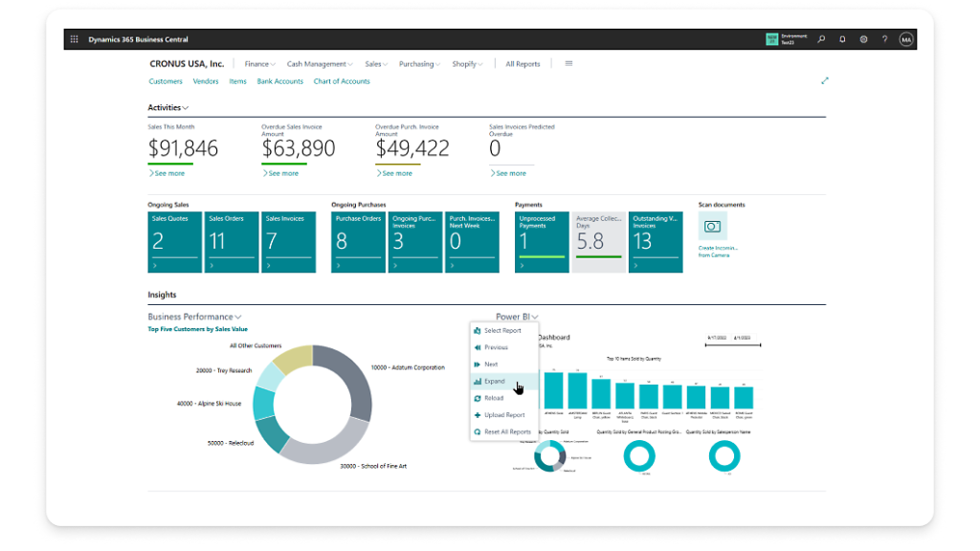Open the Cash Management menu
Viewport: 980px width, 551px height.
coord(318,63)
